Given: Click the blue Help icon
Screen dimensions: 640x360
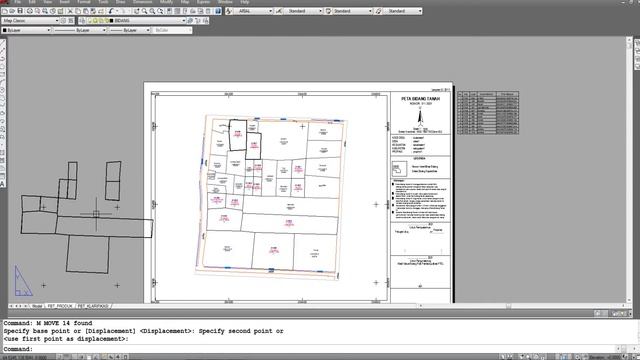Looking at the screenshot, I should (218, 11).
